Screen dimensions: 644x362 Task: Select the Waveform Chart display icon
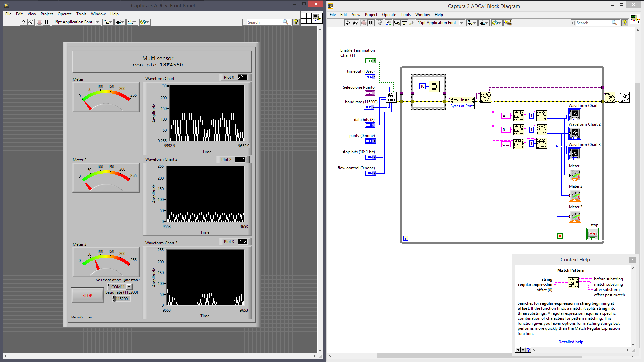[574, 115]
